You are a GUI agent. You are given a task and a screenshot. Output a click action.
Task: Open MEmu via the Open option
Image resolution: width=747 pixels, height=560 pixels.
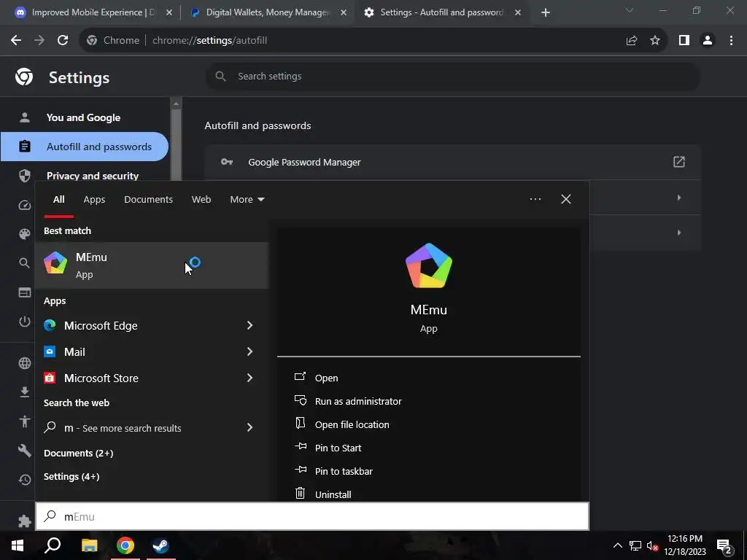[326, 378]
